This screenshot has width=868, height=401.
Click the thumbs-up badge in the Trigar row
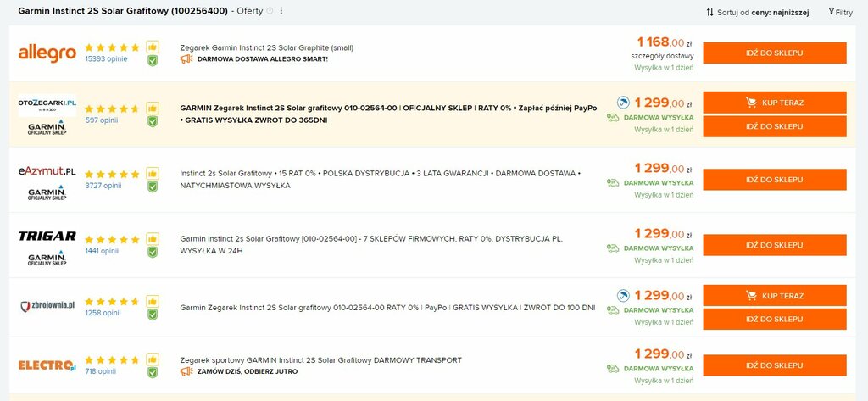coord(153,239)
